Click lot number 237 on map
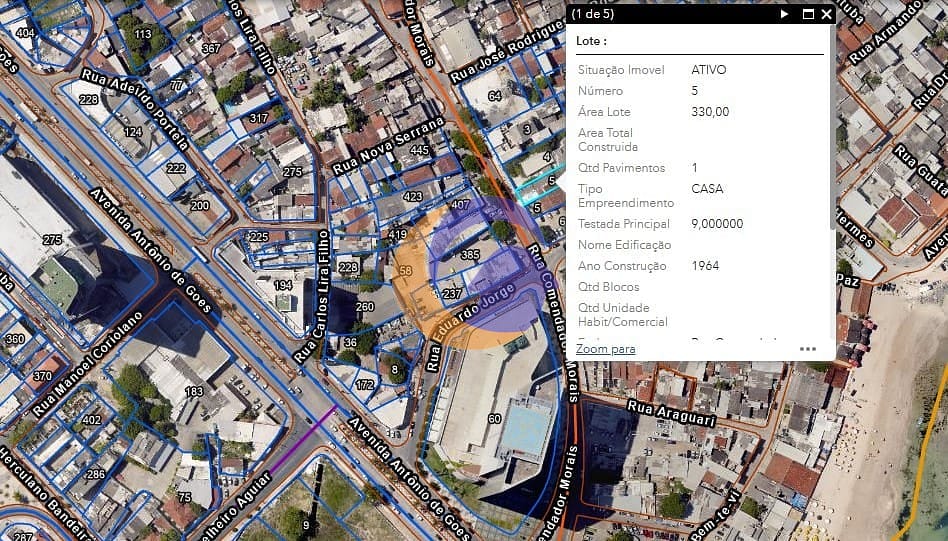948x541 pixels. (452, 294)
